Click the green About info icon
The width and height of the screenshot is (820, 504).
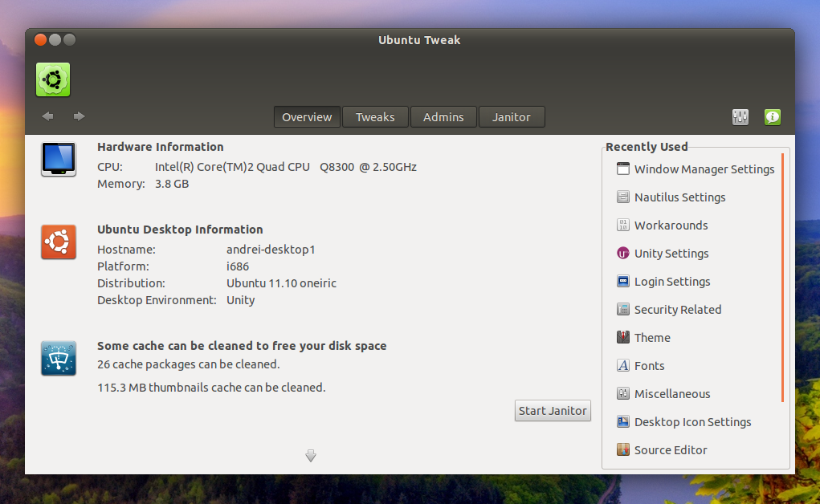click(x=772, y=116)
